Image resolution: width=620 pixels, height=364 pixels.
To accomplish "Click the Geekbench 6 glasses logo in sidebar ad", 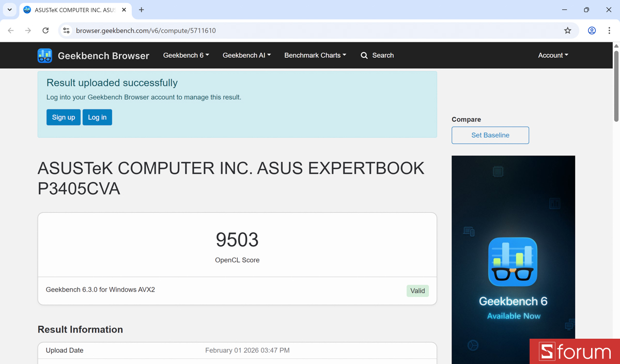I will tap(513, 262).
